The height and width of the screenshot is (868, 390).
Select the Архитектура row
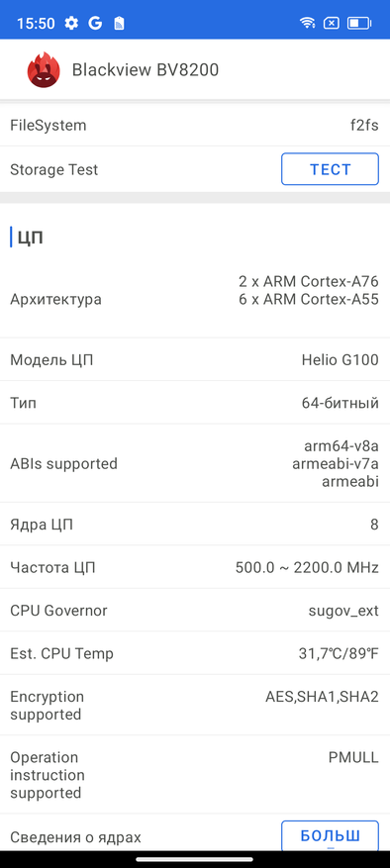195,300
